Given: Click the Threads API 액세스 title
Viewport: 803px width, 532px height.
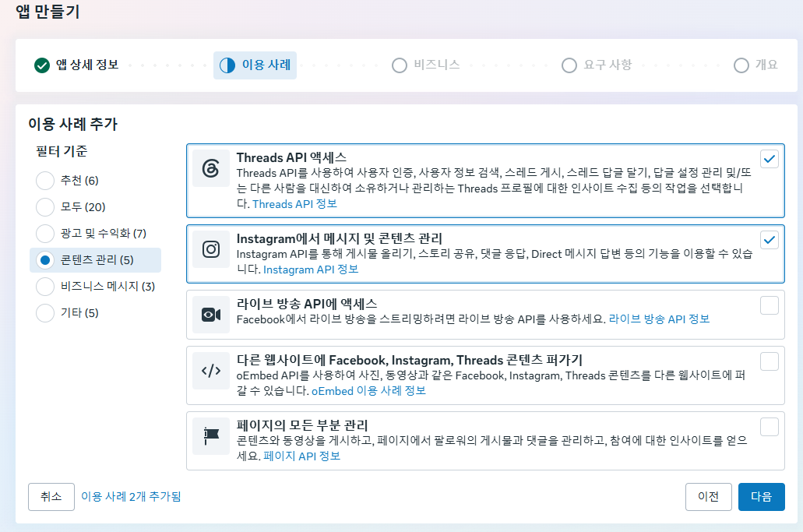Looking at the screenshot, I should [x=291, y=157].
